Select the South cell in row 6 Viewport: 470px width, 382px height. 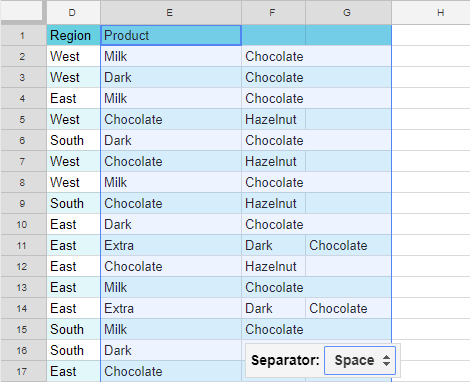coord(73,140)
